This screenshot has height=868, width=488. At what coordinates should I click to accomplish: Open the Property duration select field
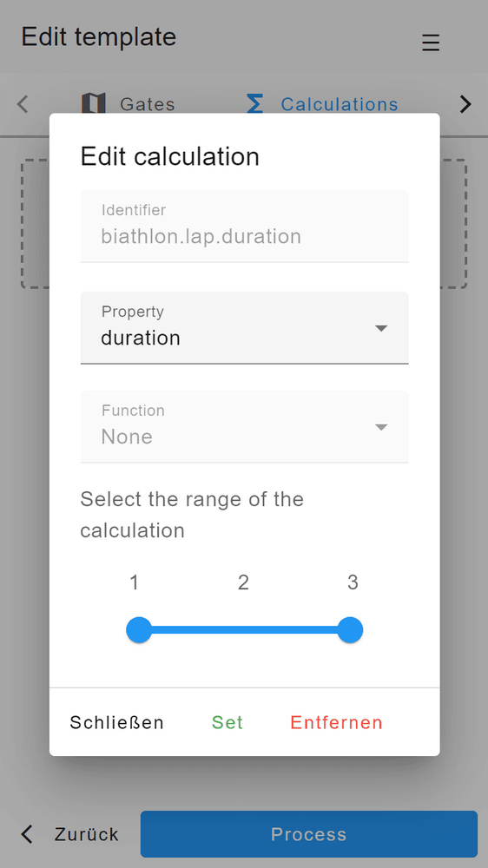click(244, 328)
